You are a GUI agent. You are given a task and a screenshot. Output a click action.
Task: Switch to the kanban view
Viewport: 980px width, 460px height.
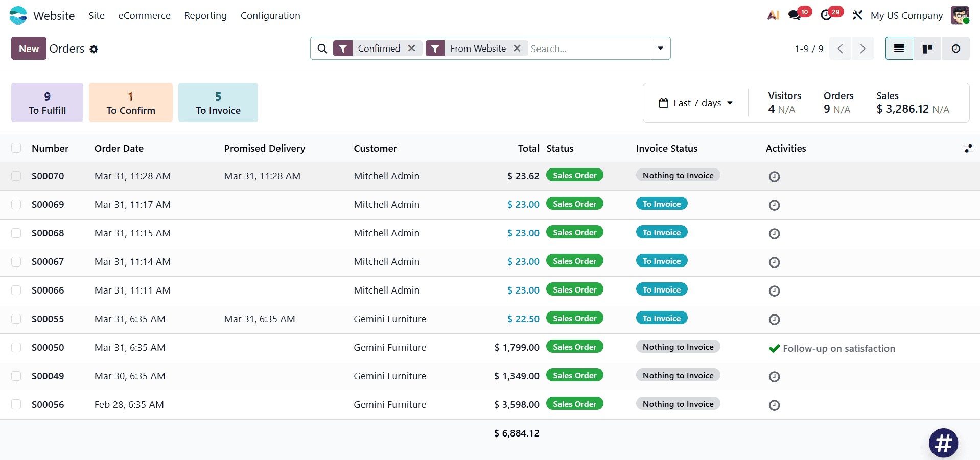coord(927,48)
